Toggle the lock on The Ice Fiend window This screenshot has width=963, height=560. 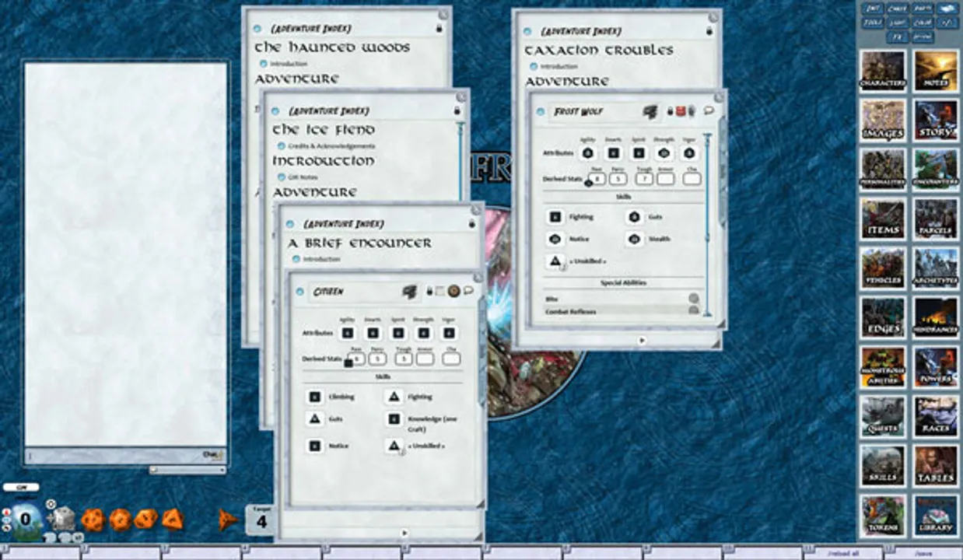[x=457, y=111]
